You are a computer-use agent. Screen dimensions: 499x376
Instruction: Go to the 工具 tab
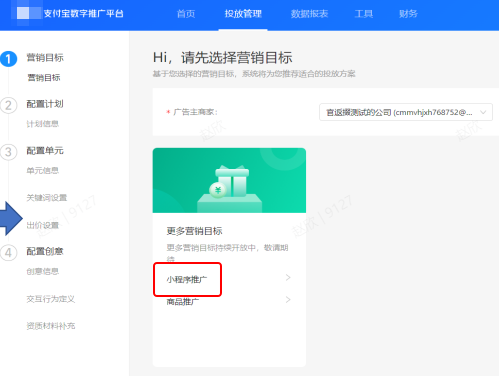click(363, 14)
